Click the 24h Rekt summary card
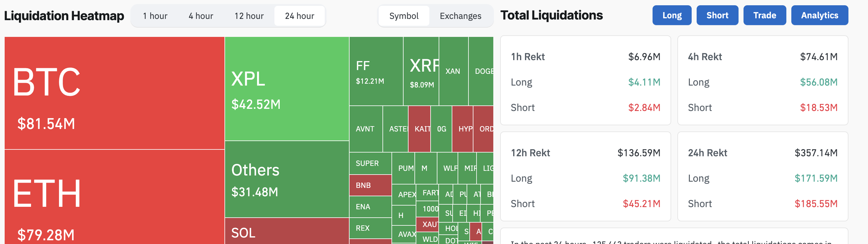Image resolution: width=868 pixels, height=244 pixels. 762,176
